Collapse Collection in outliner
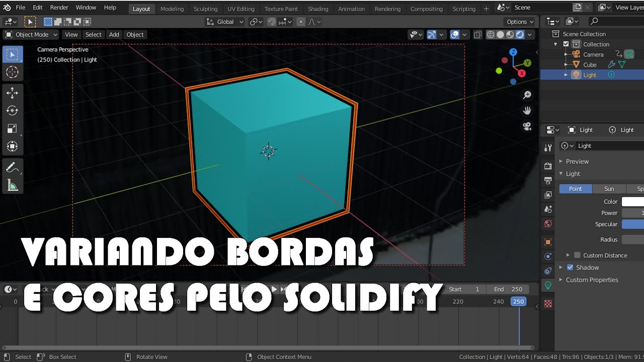Screen dimensions: 644x362 (x=556, y=44)
